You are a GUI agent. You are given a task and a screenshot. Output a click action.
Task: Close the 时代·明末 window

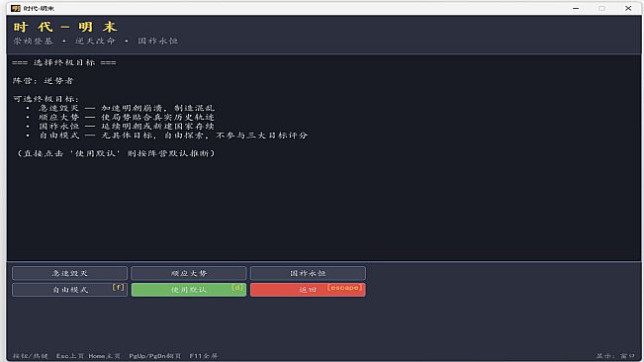(628, 8)
